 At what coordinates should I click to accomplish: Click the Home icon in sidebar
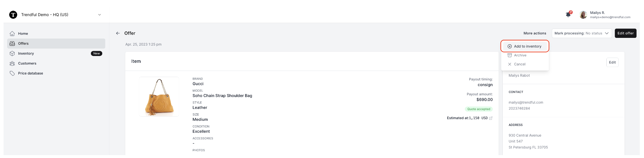click(12, 34)
